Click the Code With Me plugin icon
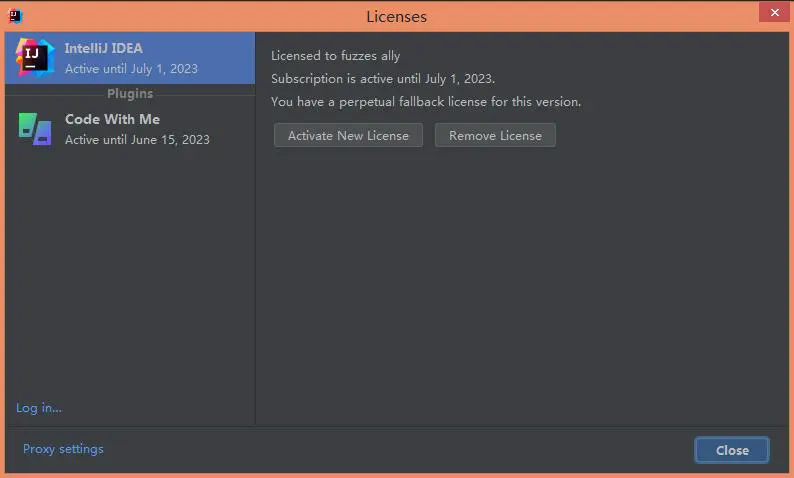 tap(34, 129)
